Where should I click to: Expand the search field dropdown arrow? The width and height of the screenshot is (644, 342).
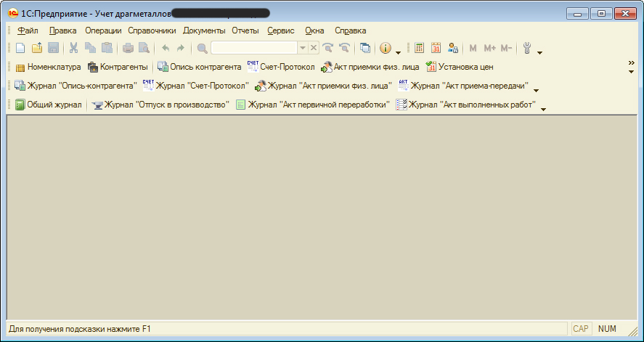pos(303,48)
